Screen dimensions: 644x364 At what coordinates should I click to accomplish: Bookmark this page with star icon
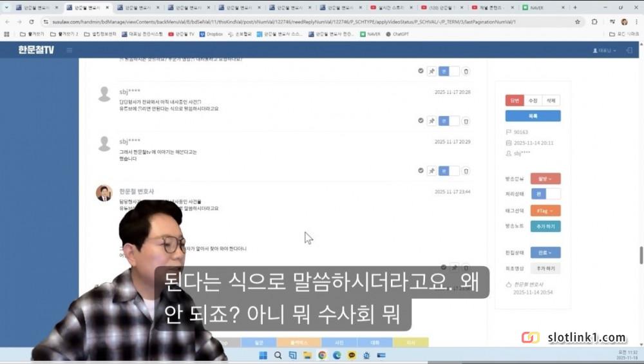point(578,22)
